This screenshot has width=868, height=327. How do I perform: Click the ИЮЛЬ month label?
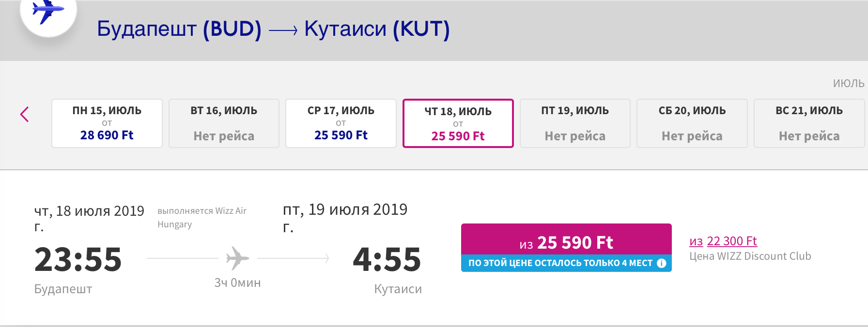click(x=848, y=83)
